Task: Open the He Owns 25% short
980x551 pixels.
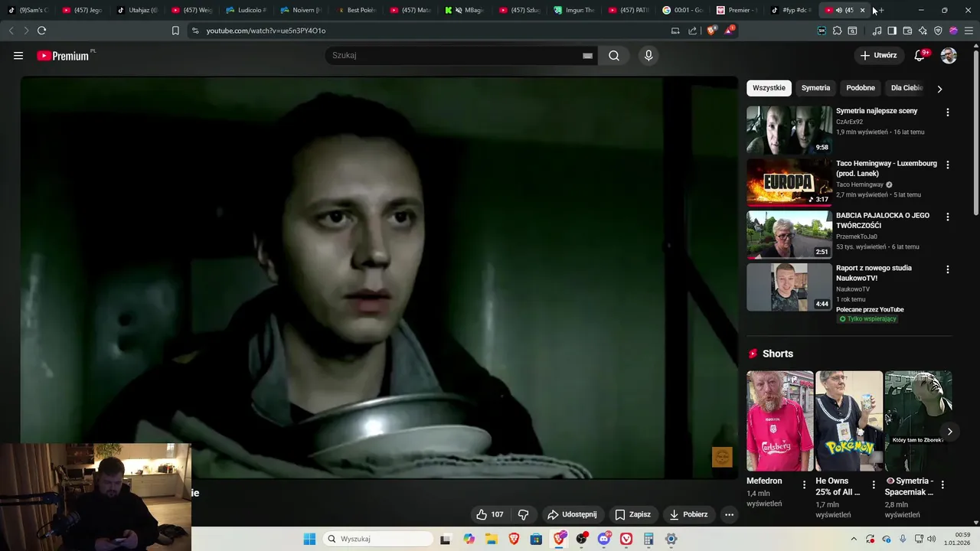Action: click(849, 421)
